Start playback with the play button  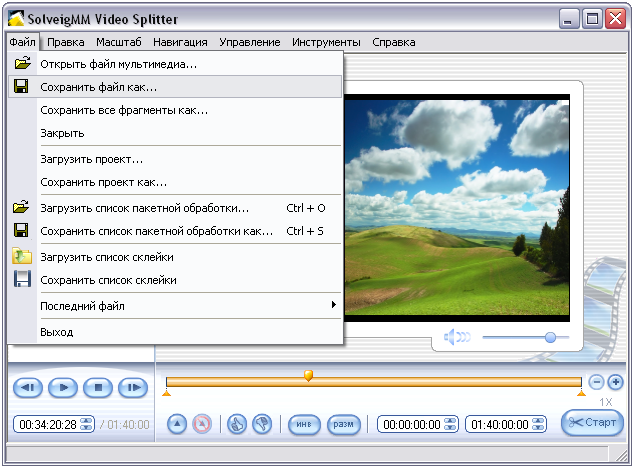tap(63, 387)
